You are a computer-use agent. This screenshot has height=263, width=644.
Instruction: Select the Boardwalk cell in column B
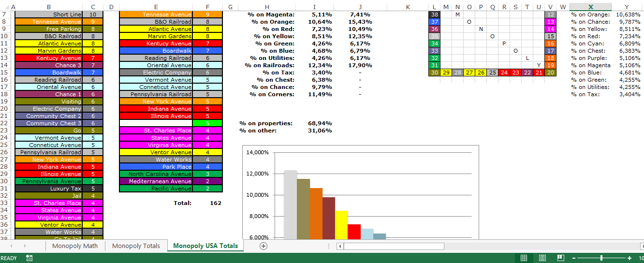[x=49, y=73]
